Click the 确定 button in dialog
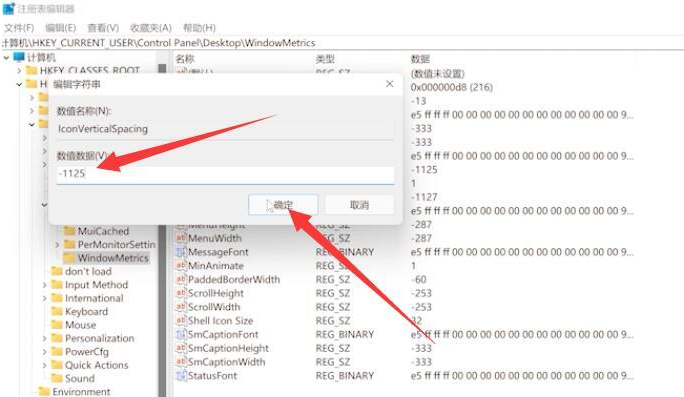The image size is (684, 397). (283, 205)
